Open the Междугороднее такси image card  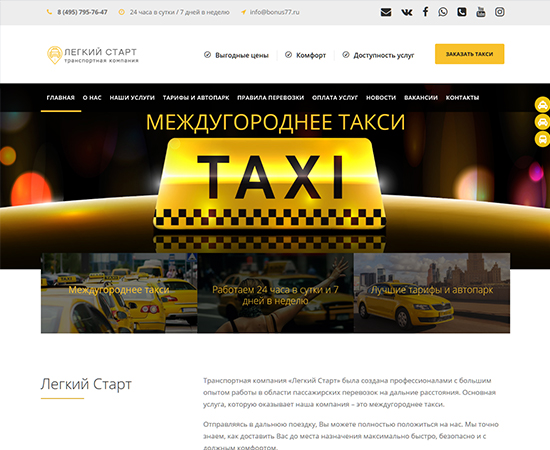point(119,293)
